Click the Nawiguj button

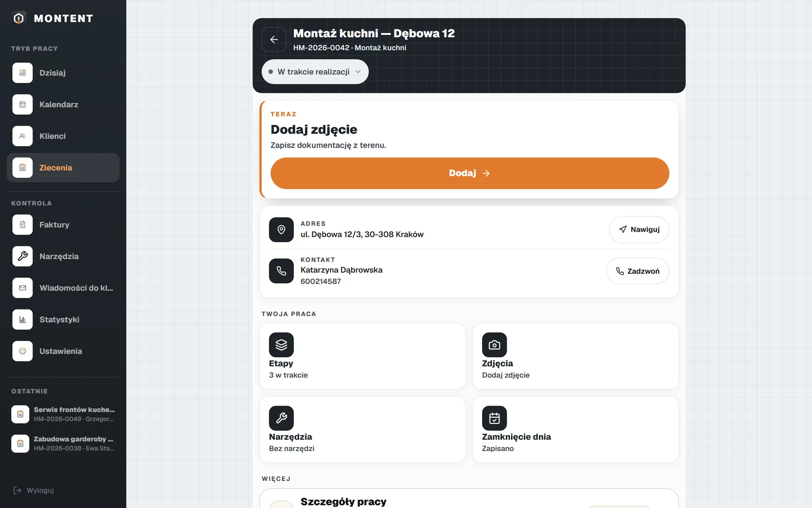pyautogui.click(x=639, y=230)
